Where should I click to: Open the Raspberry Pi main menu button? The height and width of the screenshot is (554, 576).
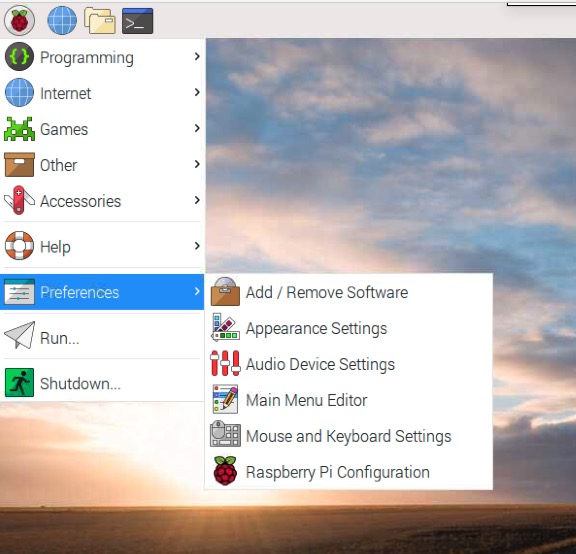tap(19, 21)
